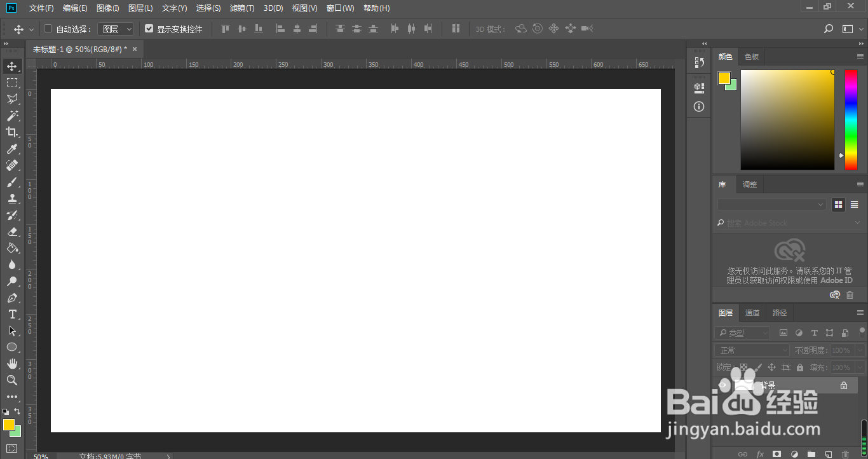Open the Edit Toolbar three-dots button
This screenshot has height=459, width=868.
[x=12, y=397]
